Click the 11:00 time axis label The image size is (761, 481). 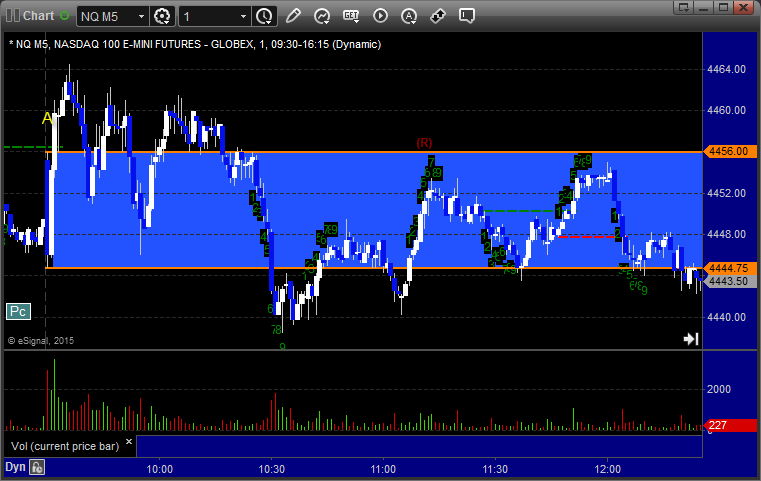coord(383,469)
